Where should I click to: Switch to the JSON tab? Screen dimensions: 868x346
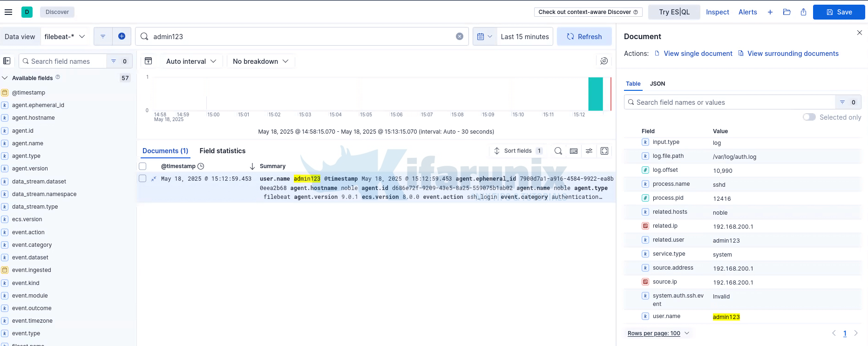point(657,84)
